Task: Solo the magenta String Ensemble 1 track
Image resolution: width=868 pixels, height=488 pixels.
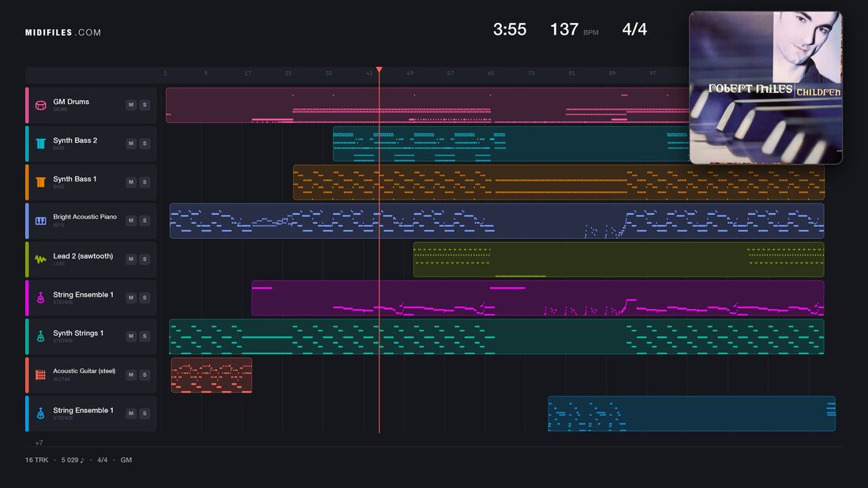Action: (144, 298)
